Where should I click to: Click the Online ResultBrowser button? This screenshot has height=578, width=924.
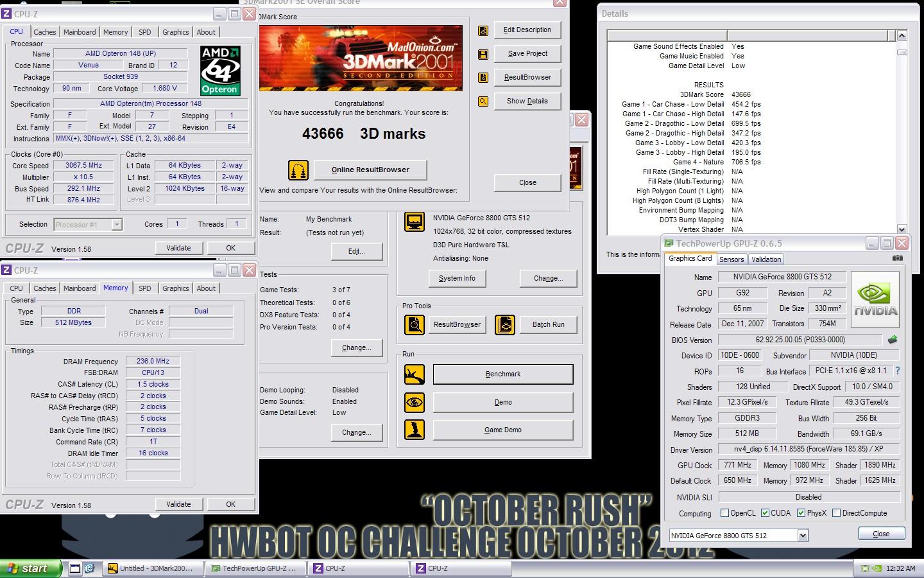[370, 170]
